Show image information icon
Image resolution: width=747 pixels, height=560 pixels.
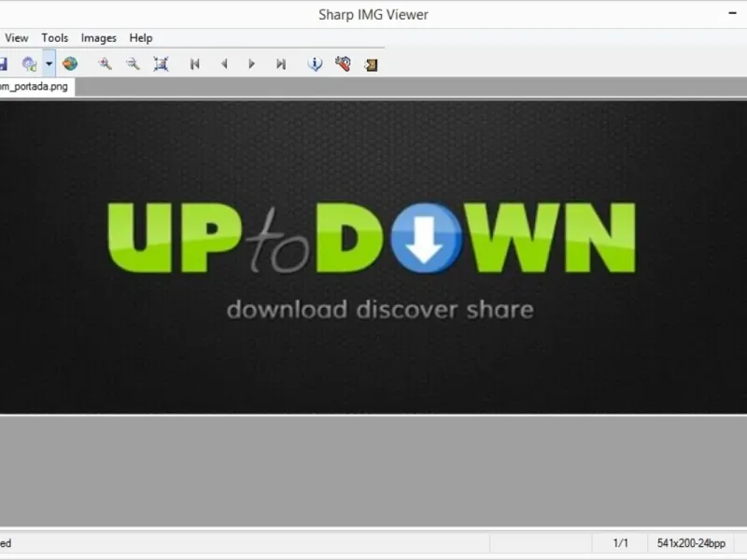point(315,63)
